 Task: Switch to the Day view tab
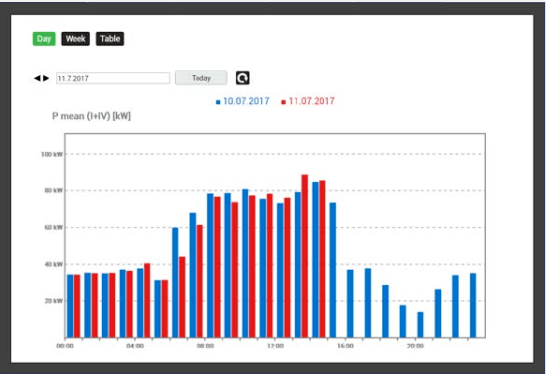click(x=44, y=39)
